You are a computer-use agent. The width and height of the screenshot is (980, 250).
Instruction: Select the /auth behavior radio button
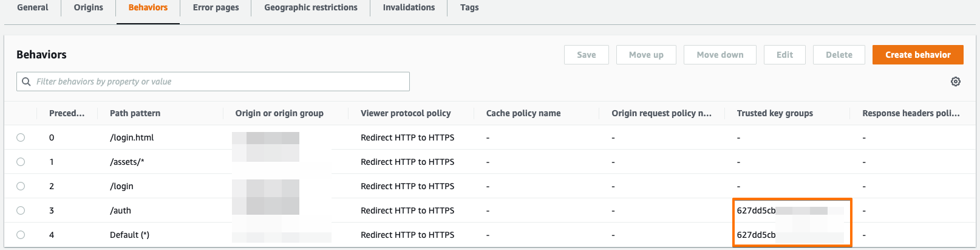pyautogui.click(x=21, y=210)
